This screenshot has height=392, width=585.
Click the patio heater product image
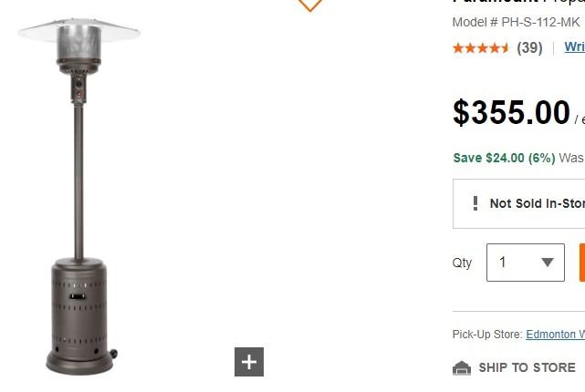(79, 196)
